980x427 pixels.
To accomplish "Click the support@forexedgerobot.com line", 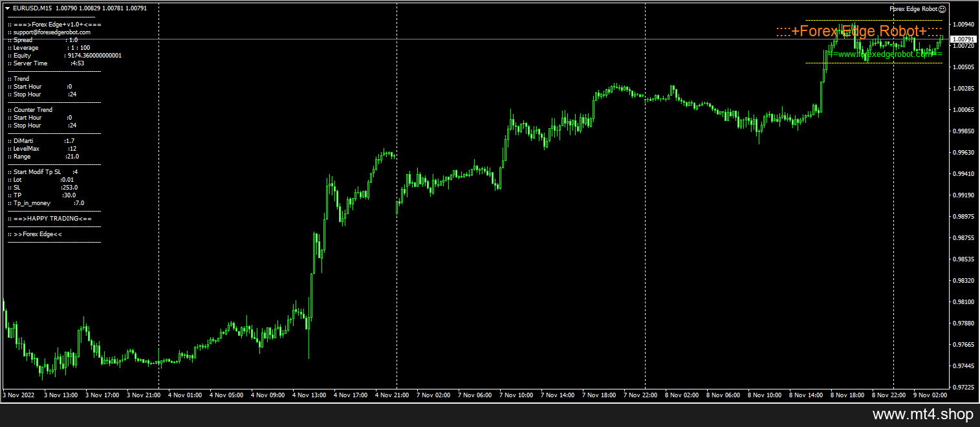I will [49, 32].
